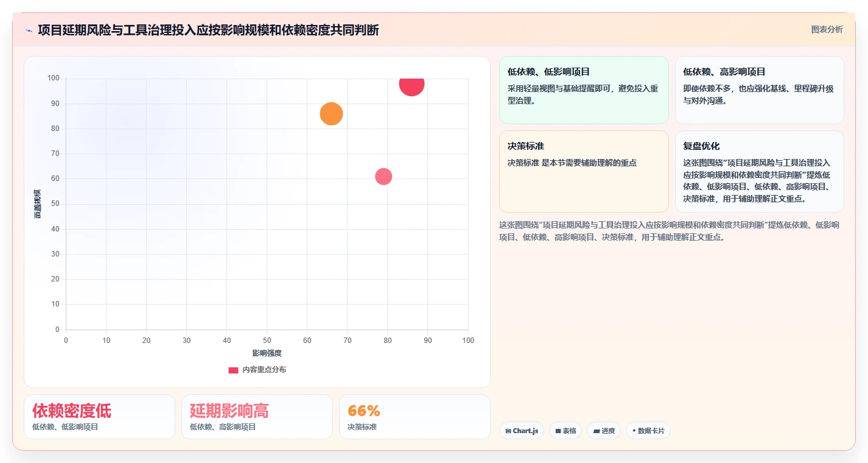Open the 低依赖、低影响项目 card
The image size is (868, 463).
pos(584,90)
